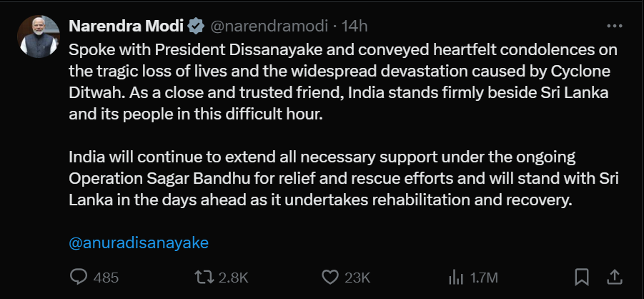The width and height of the screenshot is (644, 299).
Task: Click the Narendra Modi display name
Action: pyautogui.click(x=127, y=26)
